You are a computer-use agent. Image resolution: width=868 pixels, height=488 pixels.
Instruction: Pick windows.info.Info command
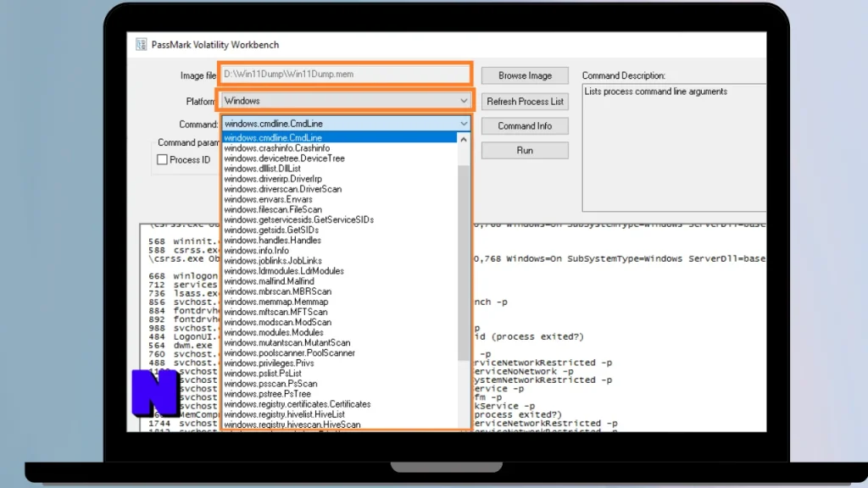point(340,251)
